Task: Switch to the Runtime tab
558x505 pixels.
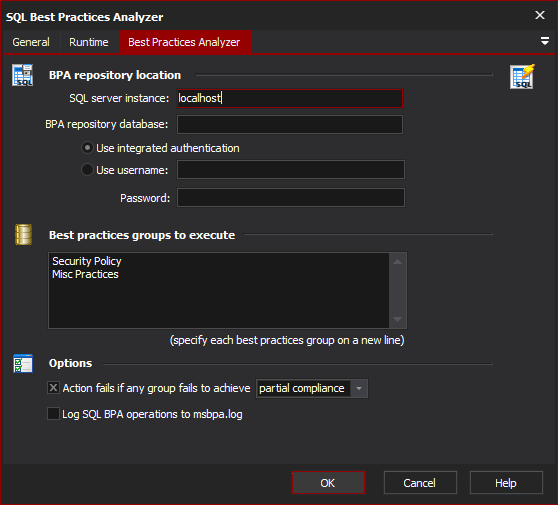Action: [89, 42]
